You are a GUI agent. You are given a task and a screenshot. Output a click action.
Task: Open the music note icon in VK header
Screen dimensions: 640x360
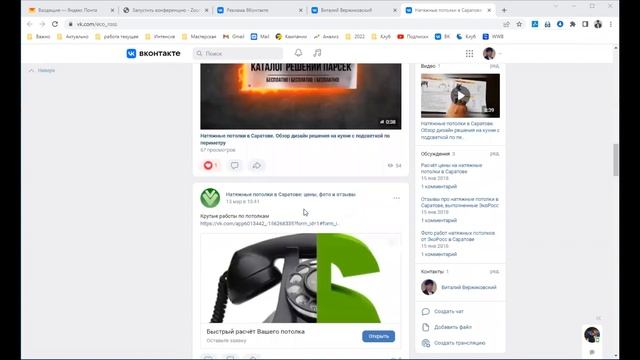coord(317,53)
